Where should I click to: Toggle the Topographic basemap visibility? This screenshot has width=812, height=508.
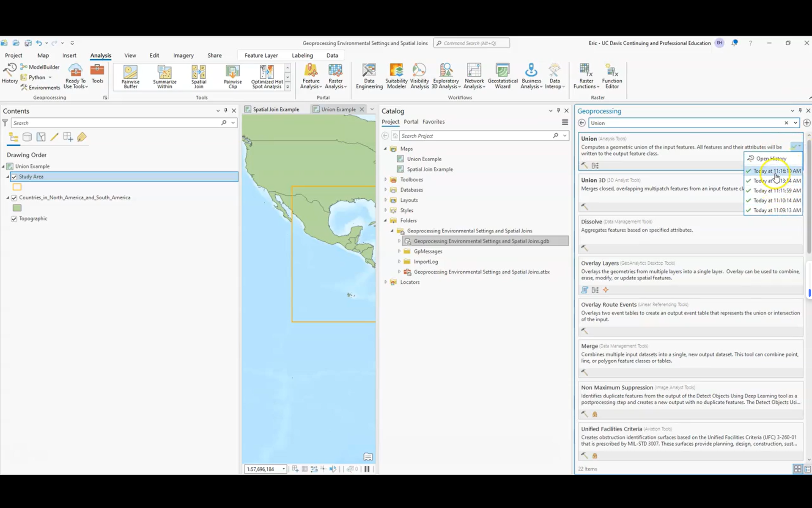tap(14, 219)
